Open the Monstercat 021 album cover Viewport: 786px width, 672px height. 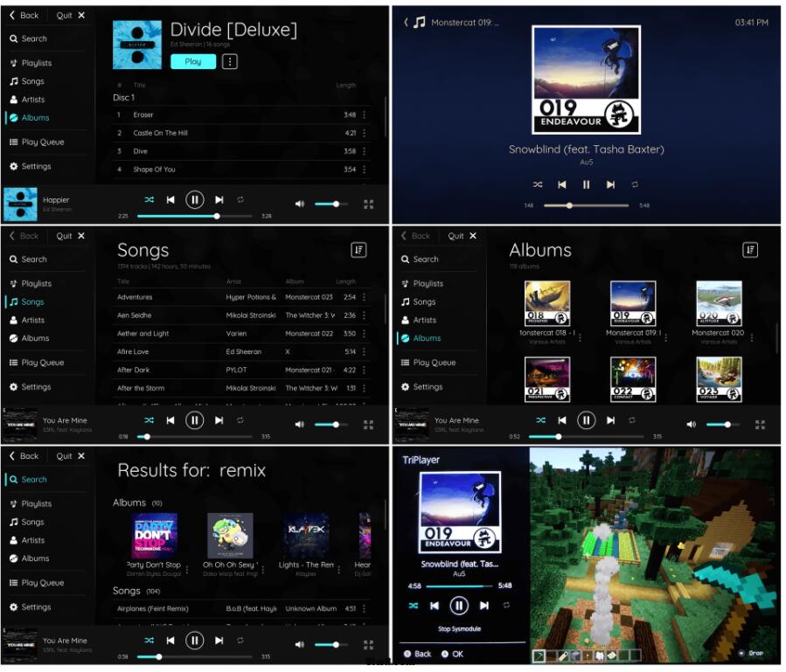point(547,379)
